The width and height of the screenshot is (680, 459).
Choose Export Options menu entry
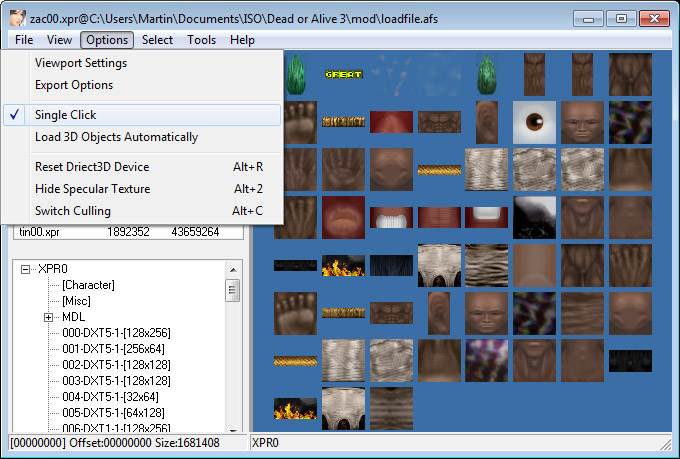click(x=142, y=85)
